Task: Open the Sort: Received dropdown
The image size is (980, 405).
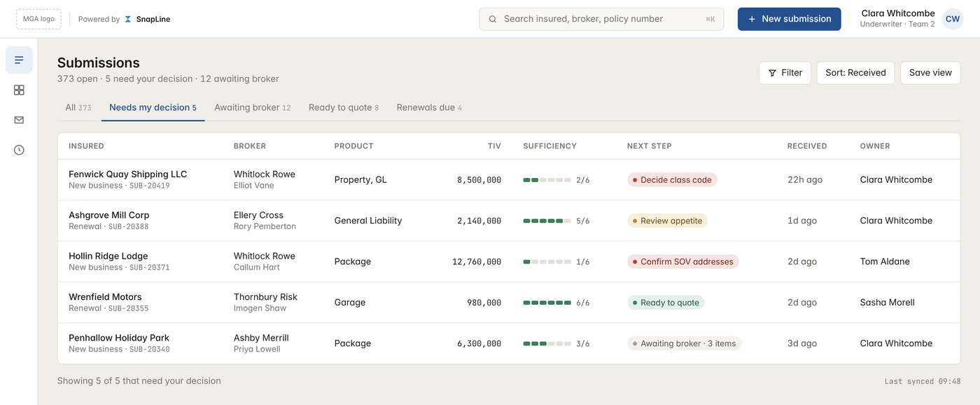Action: tap(855, 73)
